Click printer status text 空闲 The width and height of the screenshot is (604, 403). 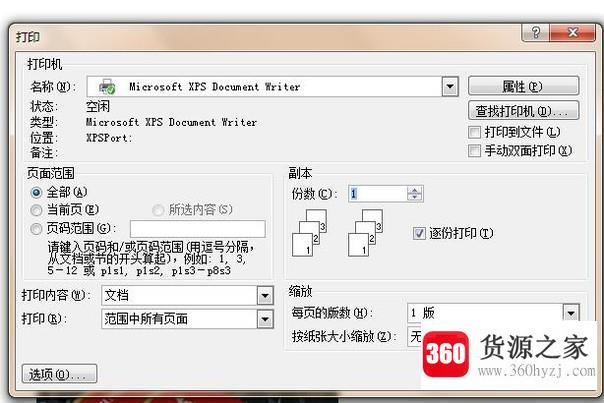point(98,106)
